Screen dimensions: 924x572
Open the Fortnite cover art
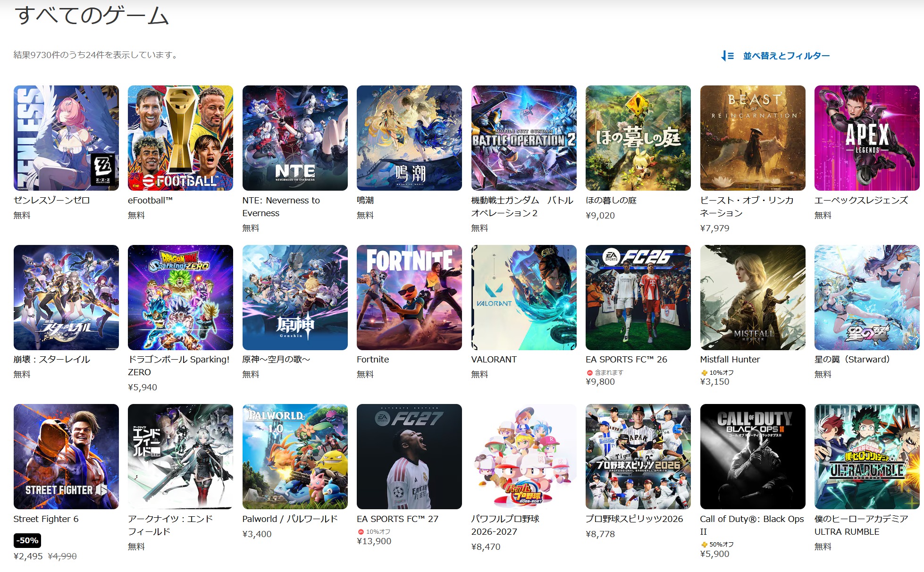[409, 297]
